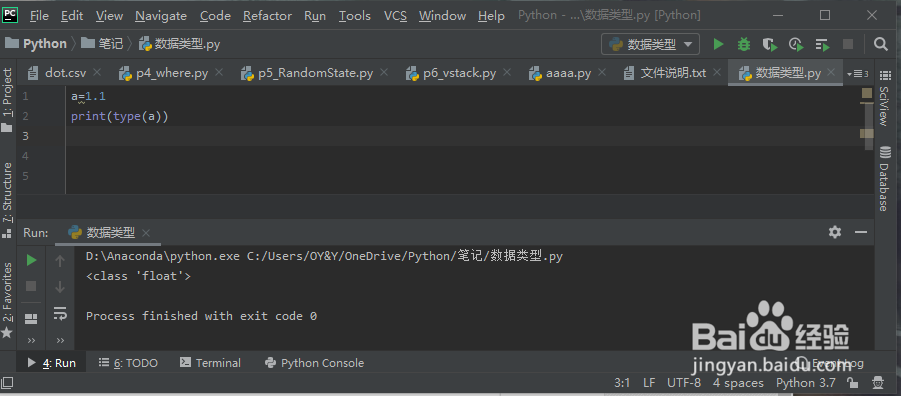Open the VCS menu

(395, 16)
